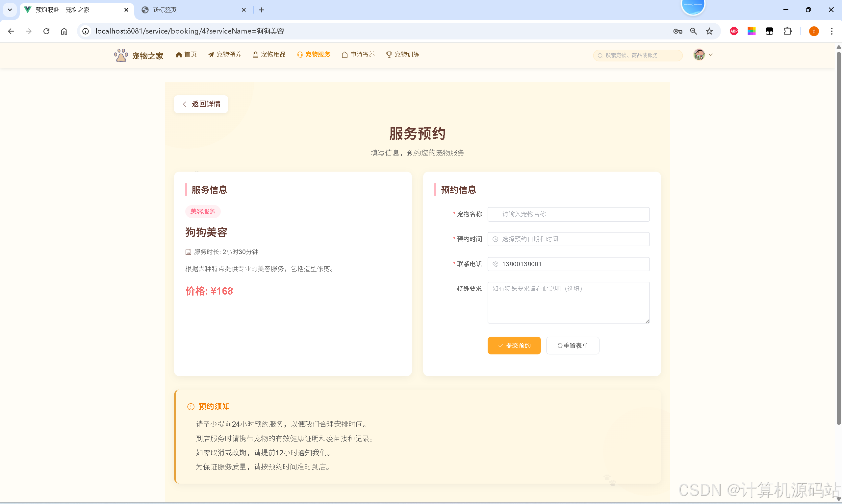
Task: Click the 美容服务 tag
Action: (203, 212)
